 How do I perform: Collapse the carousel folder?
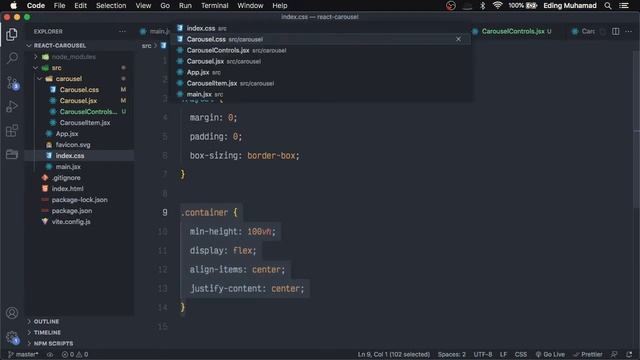40,79
